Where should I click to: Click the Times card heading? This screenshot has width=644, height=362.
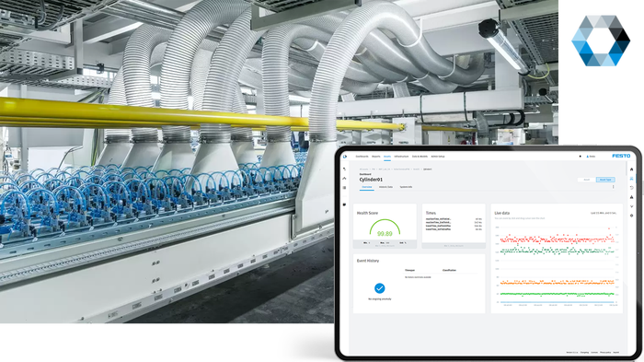pos(431,213)
